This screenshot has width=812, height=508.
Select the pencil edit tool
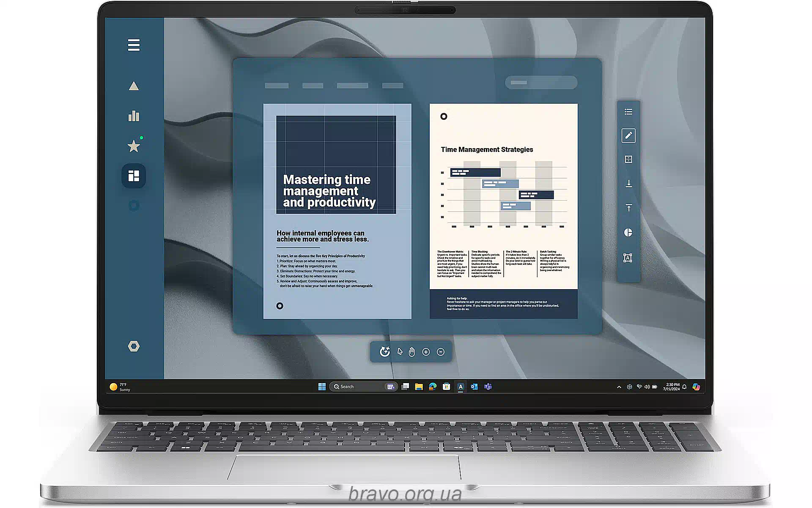pos(628,135)
